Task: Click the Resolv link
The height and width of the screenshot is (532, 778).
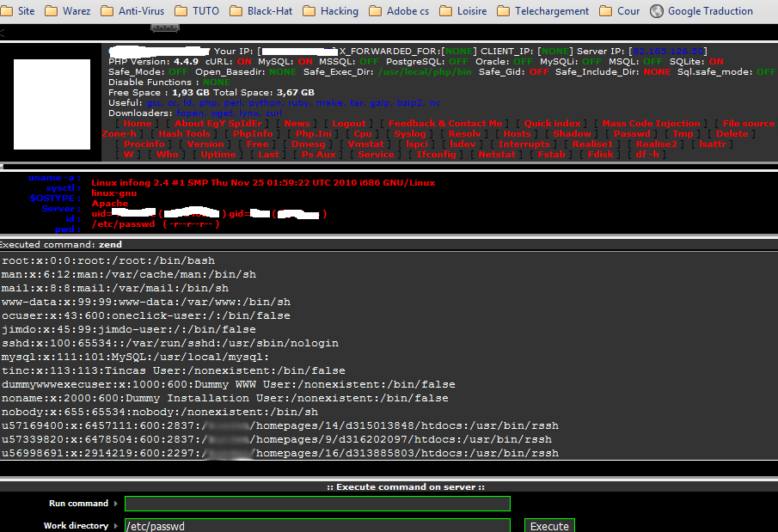Action: click(x=464, y=134)
